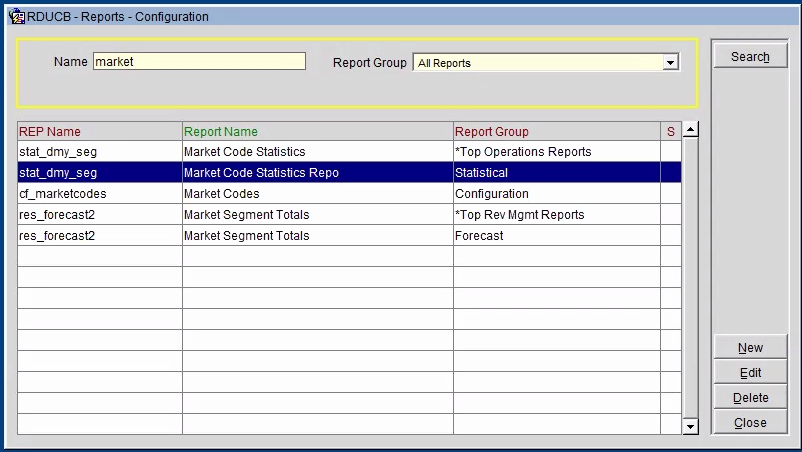
Task: Click the Search button
Action: (750, 56)
